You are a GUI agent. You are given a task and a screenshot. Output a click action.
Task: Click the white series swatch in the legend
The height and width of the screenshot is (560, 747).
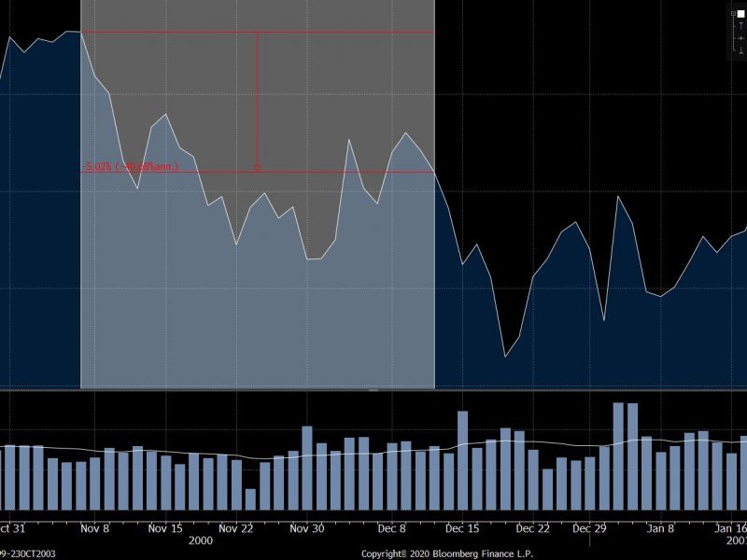click(x=741, y=13)
